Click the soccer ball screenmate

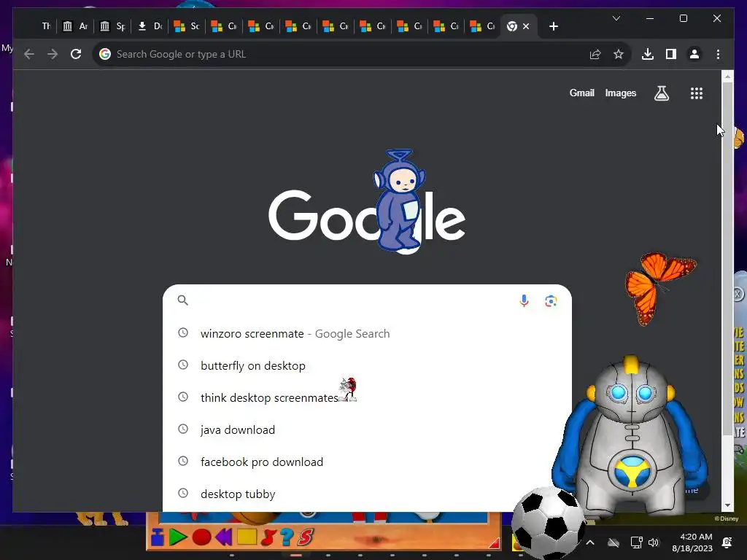549,523
